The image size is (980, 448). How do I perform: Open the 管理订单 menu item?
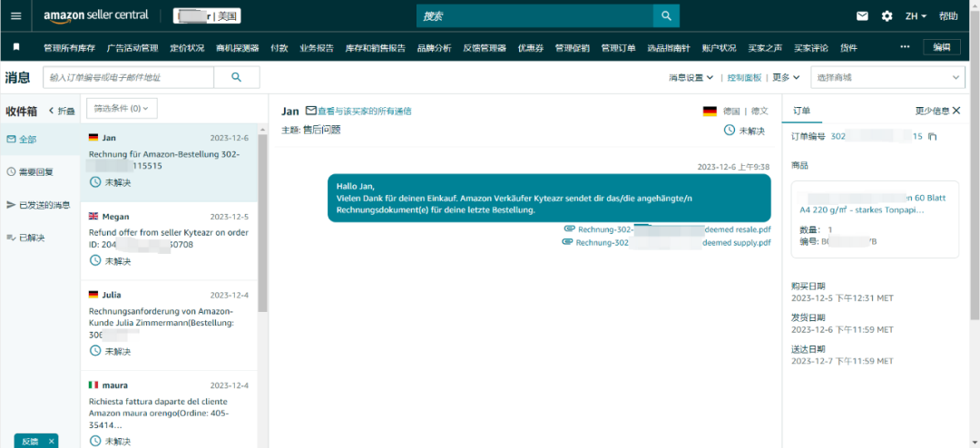[617, 48]
